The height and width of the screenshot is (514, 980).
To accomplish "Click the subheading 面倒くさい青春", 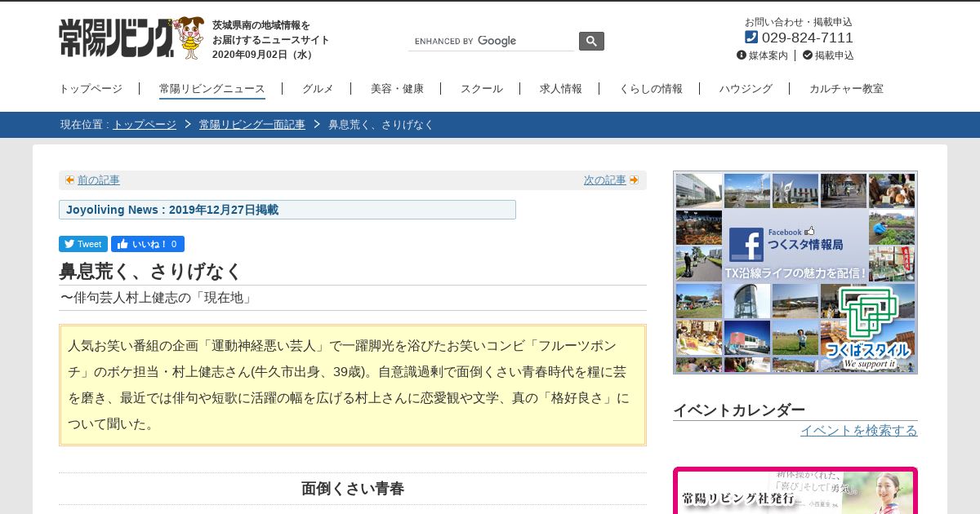I will tap(353, 489).
